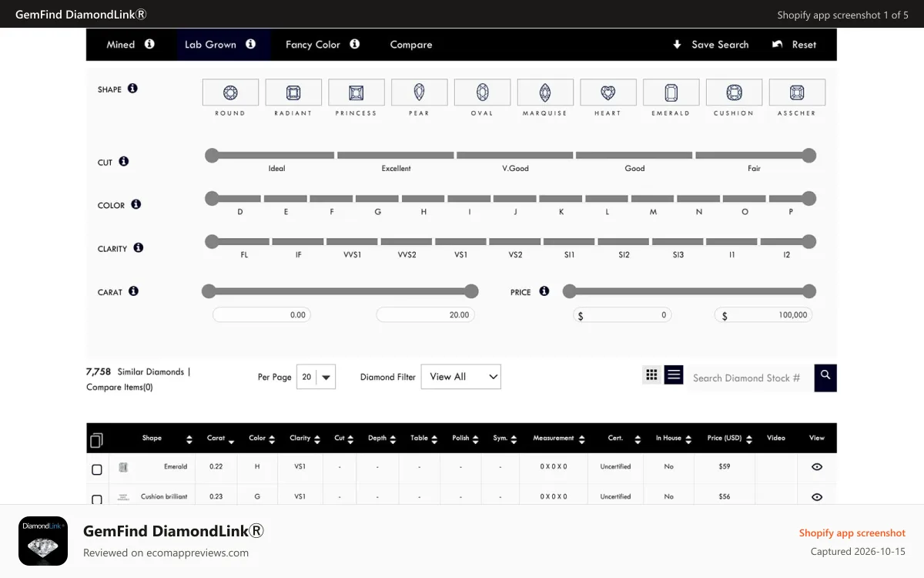Screen dimensions: 924x578
Task: Click the Color slider right handle
Action: [809, 199]
